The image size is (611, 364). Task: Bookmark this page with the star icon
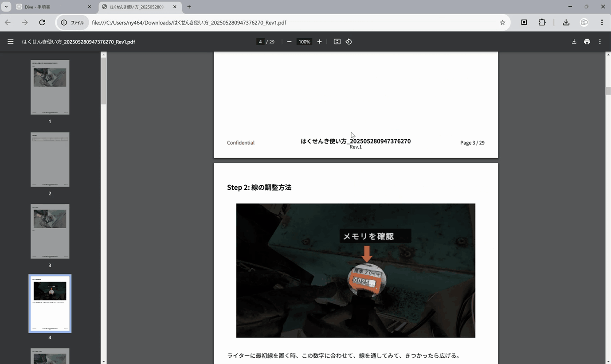point(502,23)
